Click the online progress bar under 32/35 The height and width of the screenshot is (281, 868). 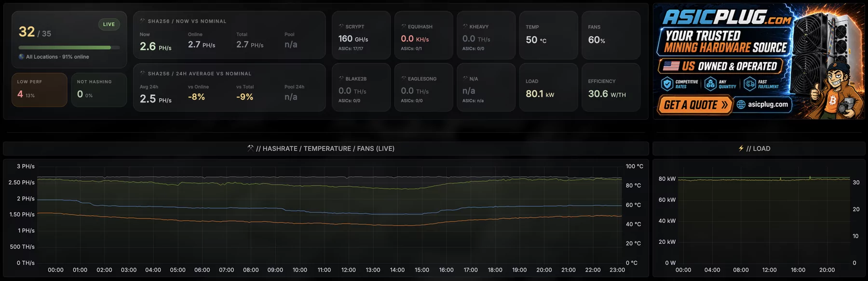pyautogui.click(x=69, y=47)
